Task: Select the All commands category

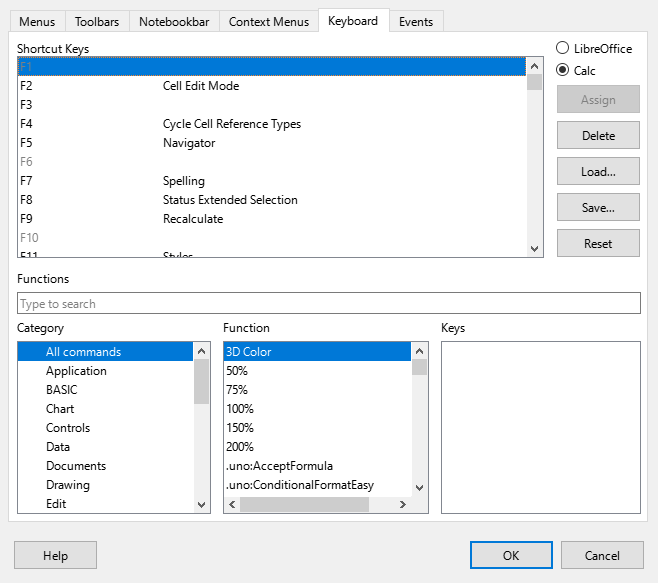Action: pyautogui.click(x=105, y=352)
